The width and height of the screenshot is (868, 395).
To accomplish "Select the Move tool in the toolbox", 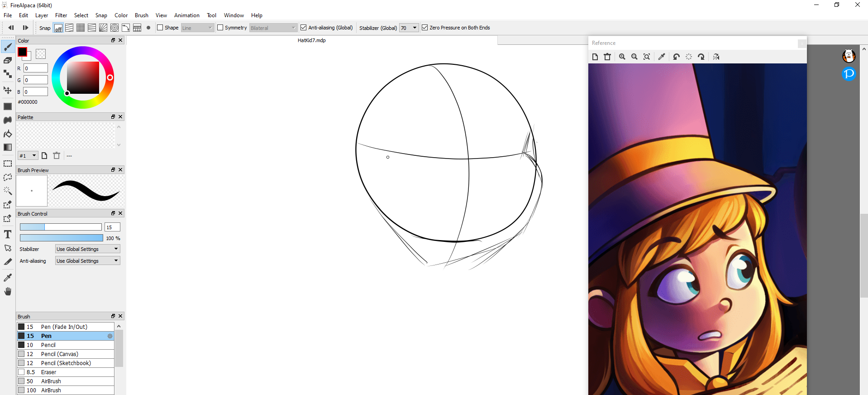I will [x=8, y=90].
